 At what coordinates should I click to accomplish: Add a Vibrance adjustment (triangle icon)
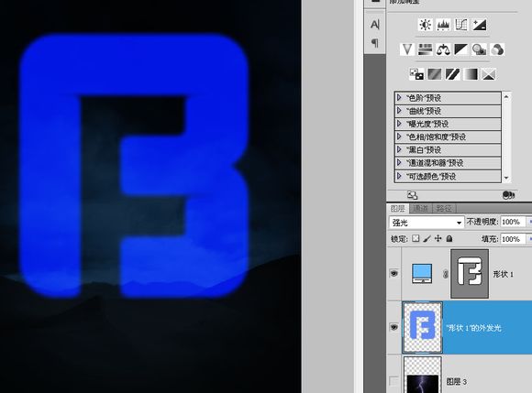click(x=407, y=49)
